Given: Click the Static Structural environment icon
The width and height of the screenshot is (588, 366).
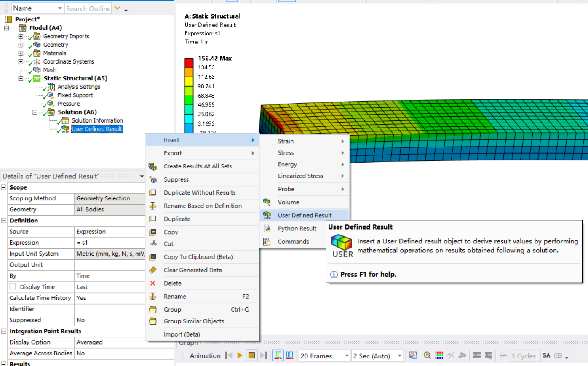Looking at the screenshot, I should 37,78.
